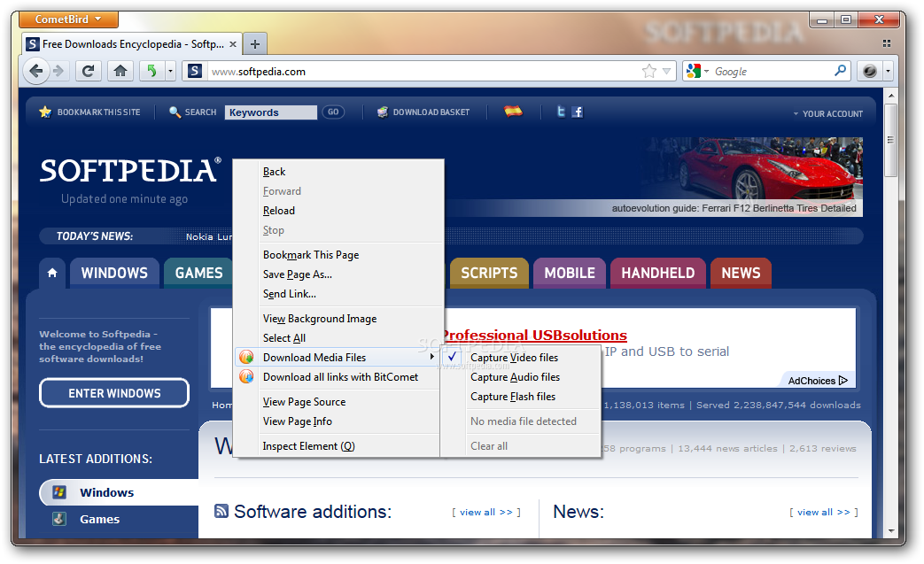Click BOOKMARK THIS SITE star link
Screen dimensions: 924x564
click(89, 112)
